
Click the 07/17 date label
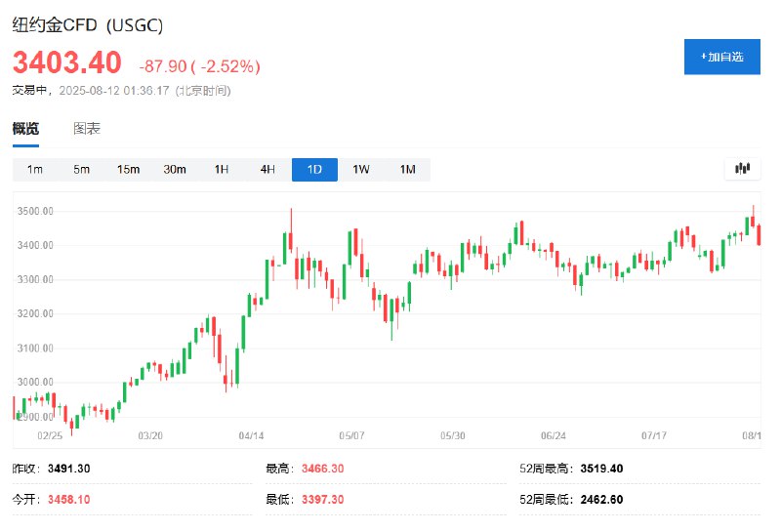click(654, 436)
